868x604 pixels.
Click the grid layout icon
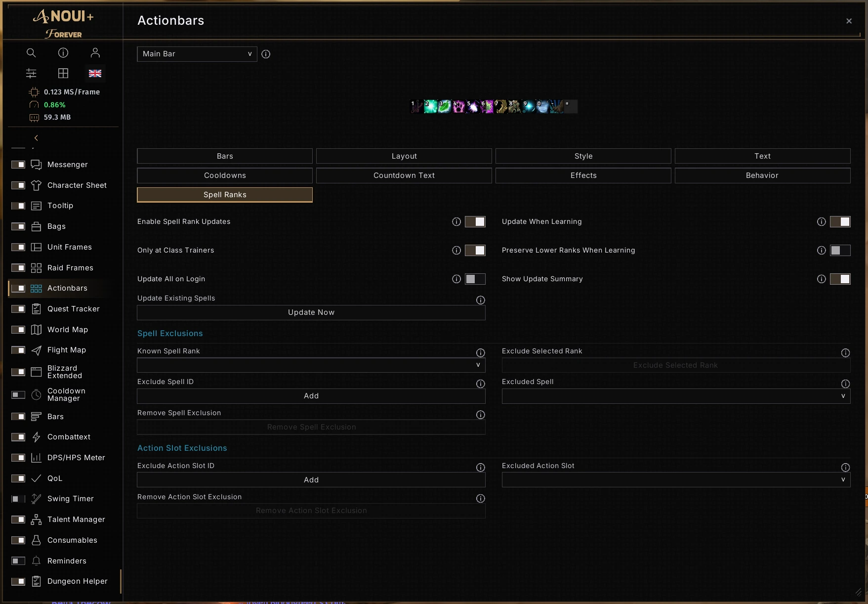pos(63,74)
